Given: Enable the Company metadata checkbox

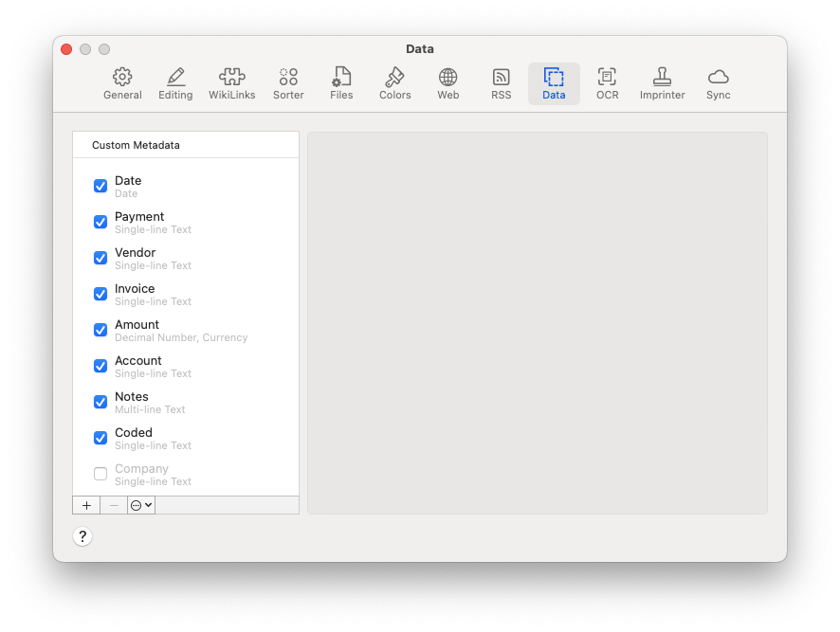Looking at the screenshot, I should click(x=100, y=474).
